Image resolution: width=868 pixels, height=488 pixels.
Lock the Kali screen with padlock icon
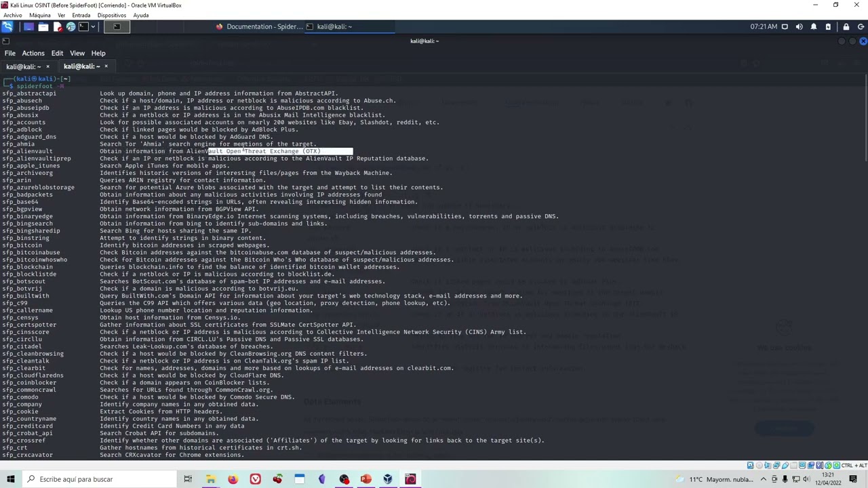pyautogui.click(x=846, y=26)
